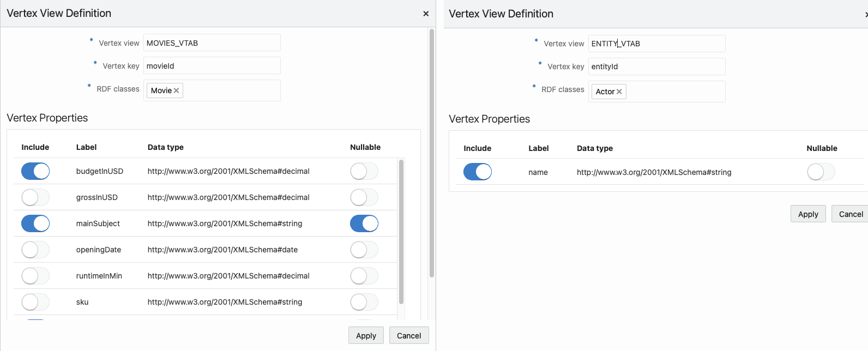Click Apply in the ENTITY_VTAB dialog
Screen dimensions: 868x351
pyautogui.click(x=808, y=214)
